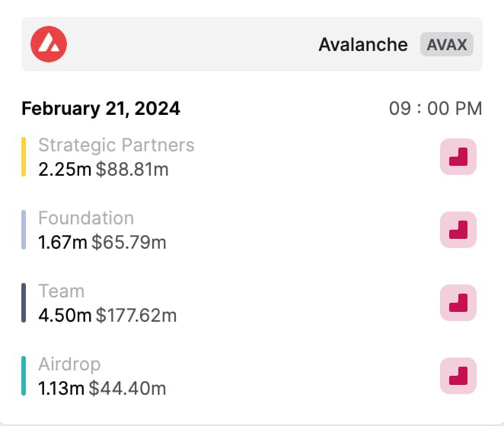Click the yellow Strategic Partners color bar

coord(24,157)
